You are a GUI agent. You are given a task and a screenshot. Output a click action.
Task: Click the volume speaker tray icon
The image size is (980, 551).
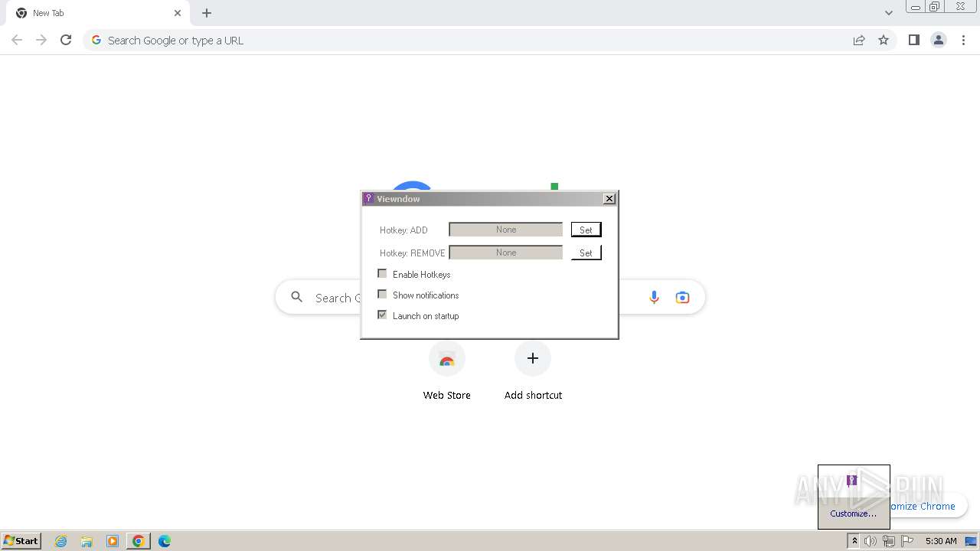(871, 541)
